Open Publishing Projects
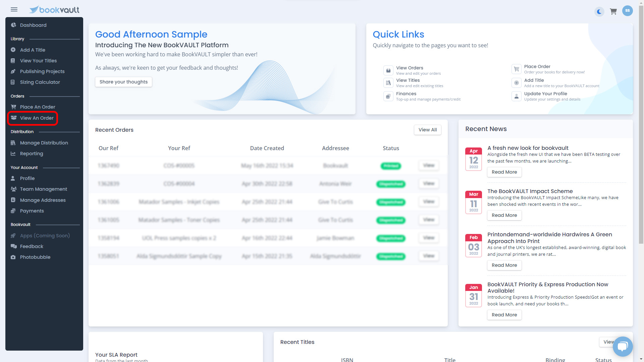This screenshot has width=644, height=362. pos(42,71)
